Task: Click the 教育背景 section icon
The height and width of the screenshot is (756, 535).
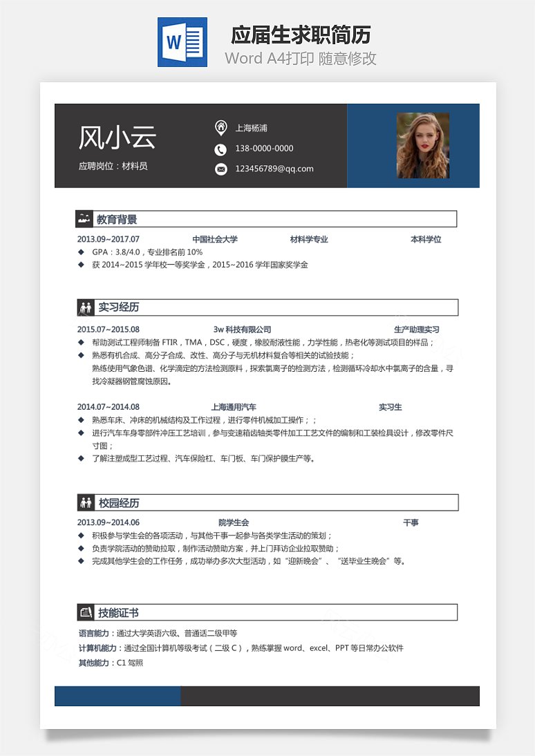Action: pyautogui.click(x=84, y=219)
